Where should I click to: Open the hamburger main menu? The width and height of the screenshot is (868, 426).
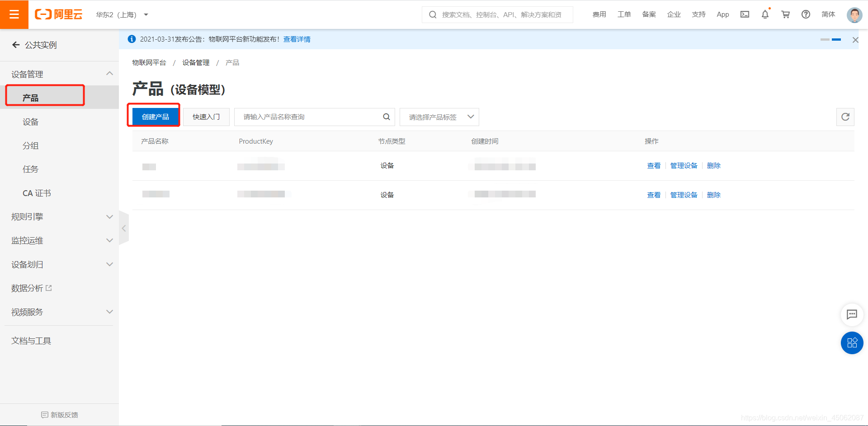pyautogui.click(x=14, y=14)
